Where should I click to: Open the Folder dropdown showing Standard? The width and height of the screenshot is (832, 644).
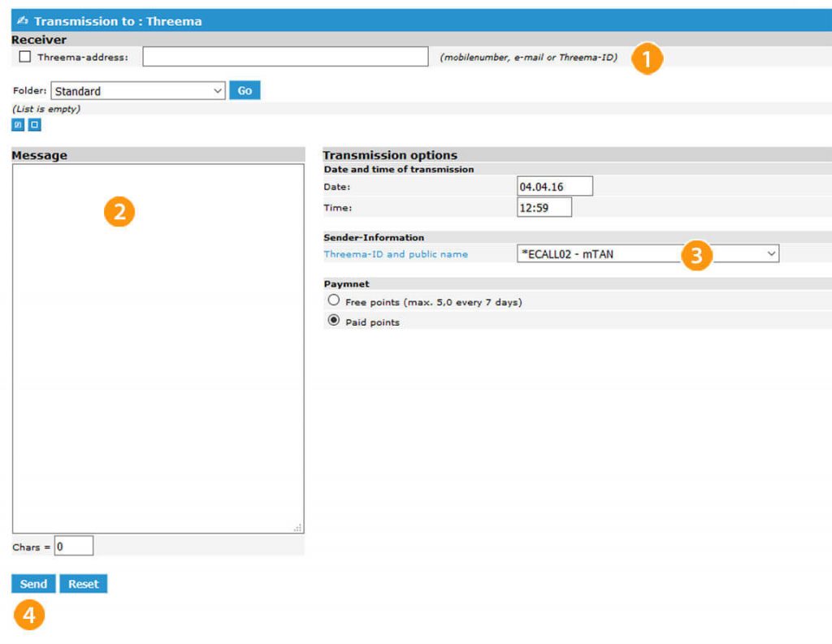click(x=138, y=91)
